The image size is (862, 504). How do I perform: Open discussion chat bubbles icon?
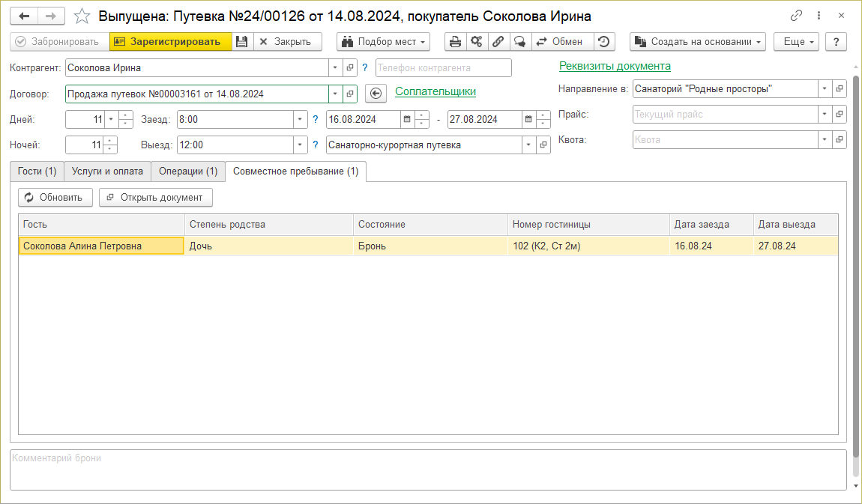[519, 42]
